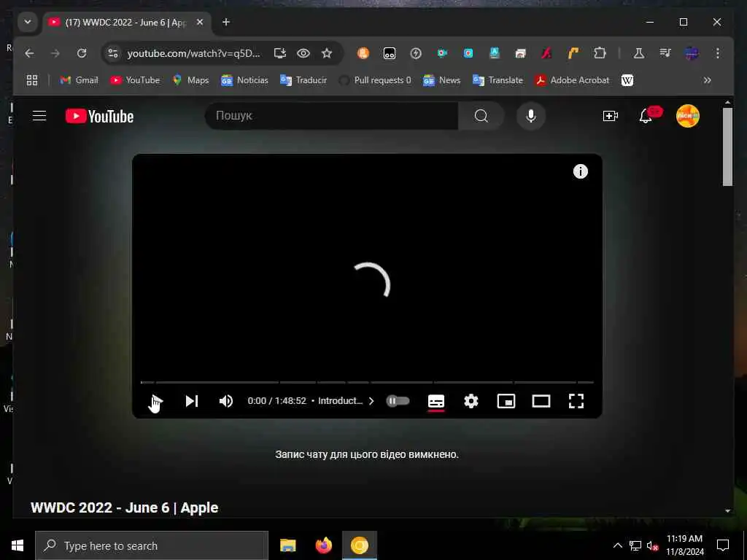This screenshot has width=747, height=560.
Task: Open Firefox from taskbar
Action: pyautogui.click(x=323, y=545)
